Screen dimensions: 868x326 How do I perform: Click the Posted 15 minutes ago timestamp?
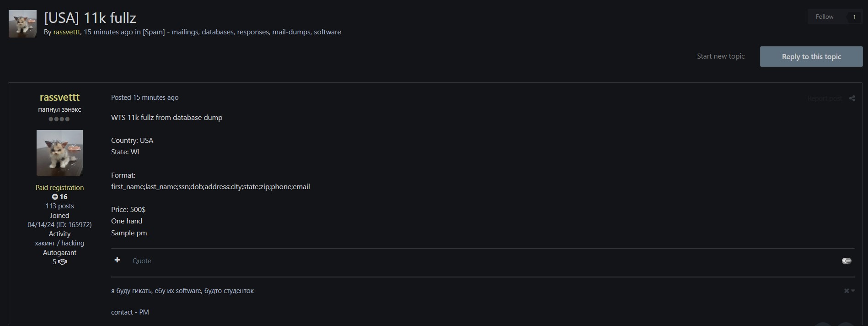click(145, 98)
